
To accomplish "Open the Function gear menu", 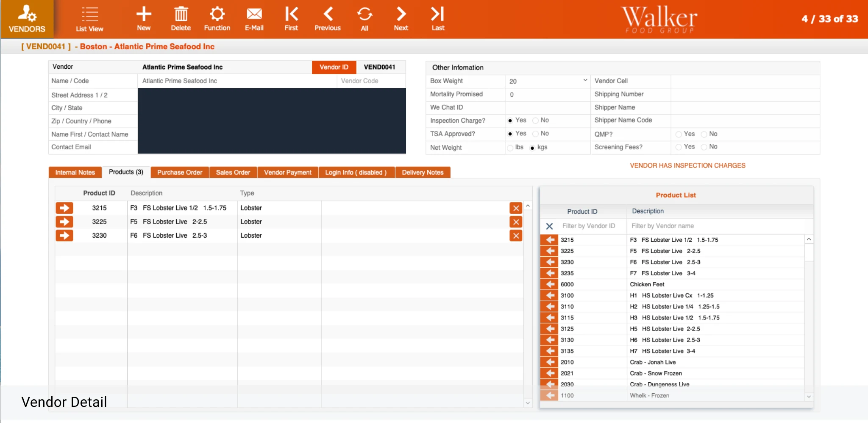I will tap(217, 19).
